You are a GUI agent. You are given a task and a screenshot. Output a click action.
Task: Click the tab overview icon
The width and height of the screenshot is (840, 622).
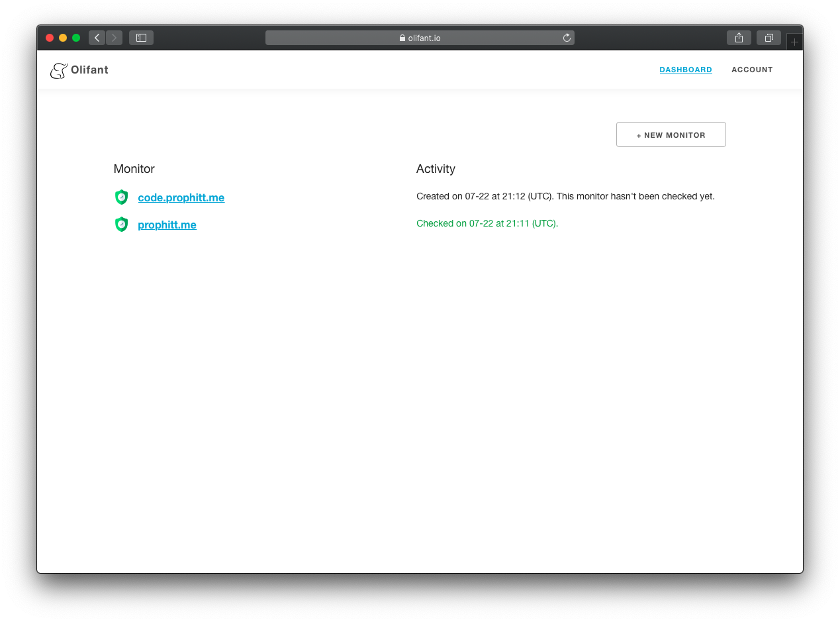pyautogui.click(x=769, y=38)
